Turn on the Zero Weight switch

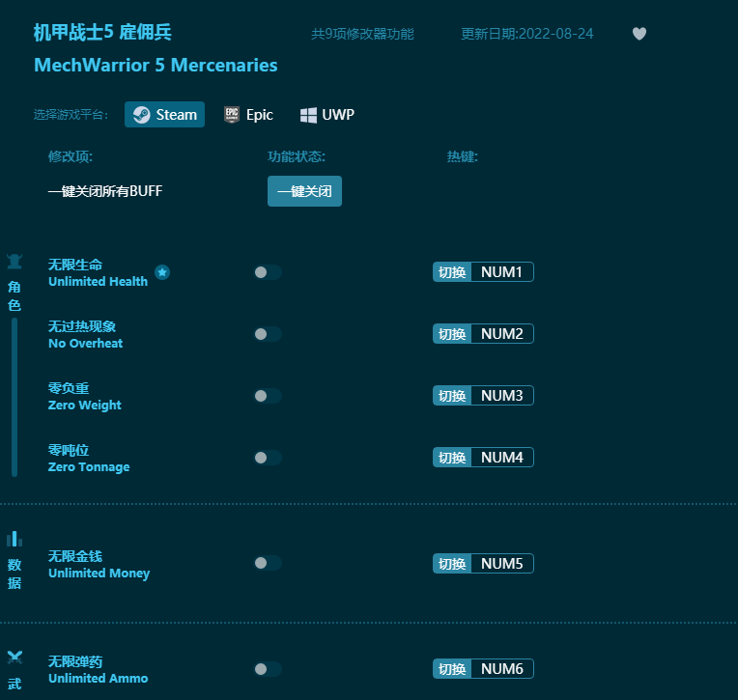tap(268, 396)
